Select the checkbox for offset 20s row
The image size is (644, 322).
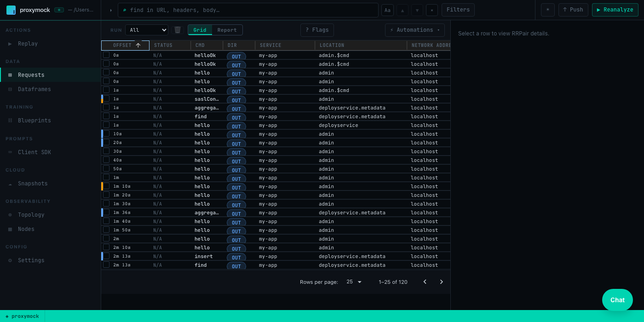(x=106, y=142)
